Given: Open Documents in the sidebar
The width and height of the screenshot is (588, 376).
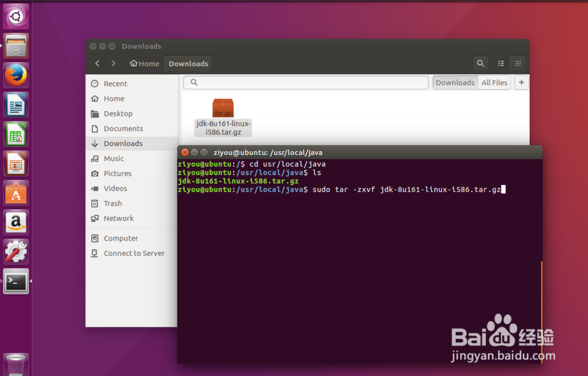Looking at the screenshot, I should point(132,129).
